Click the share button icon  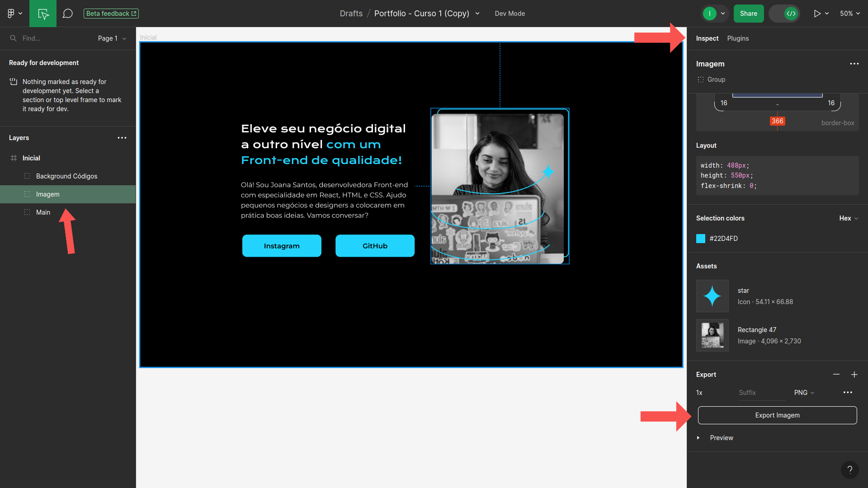pos(748,13)
